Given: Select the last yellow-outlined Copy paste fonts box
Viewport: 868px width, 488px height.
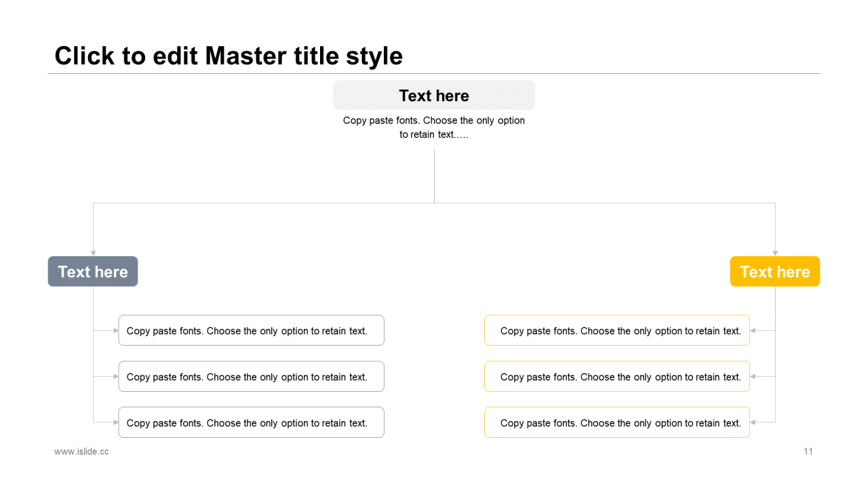Looking at the screenshot, I should click(617, 423).
